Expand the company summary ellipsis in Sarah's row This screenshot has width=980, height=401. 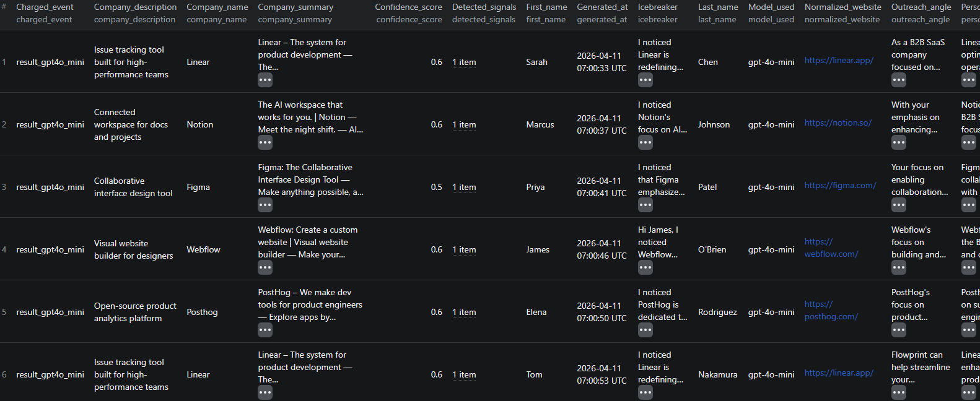tap(265, 80)
